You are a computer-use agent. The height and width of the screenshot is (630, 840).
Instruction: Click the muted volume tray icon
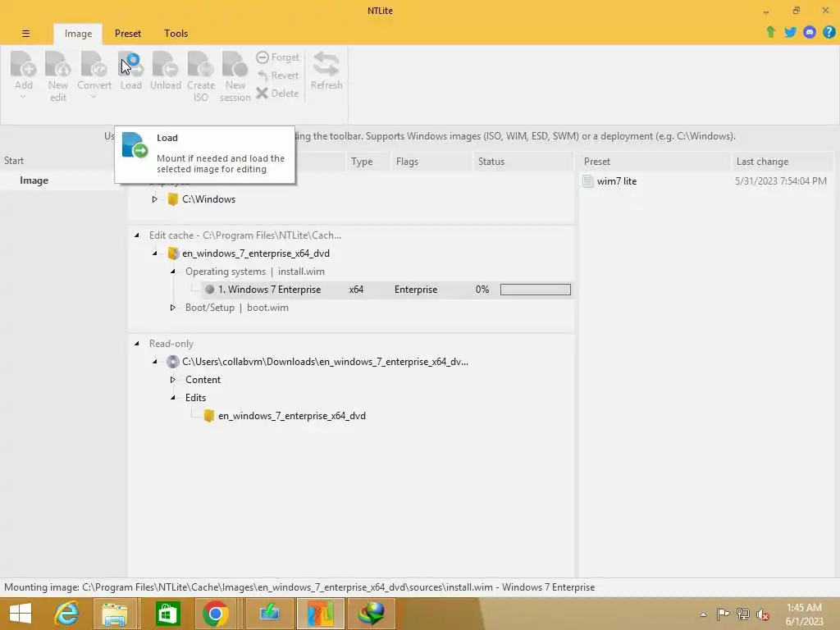point(762,614)
